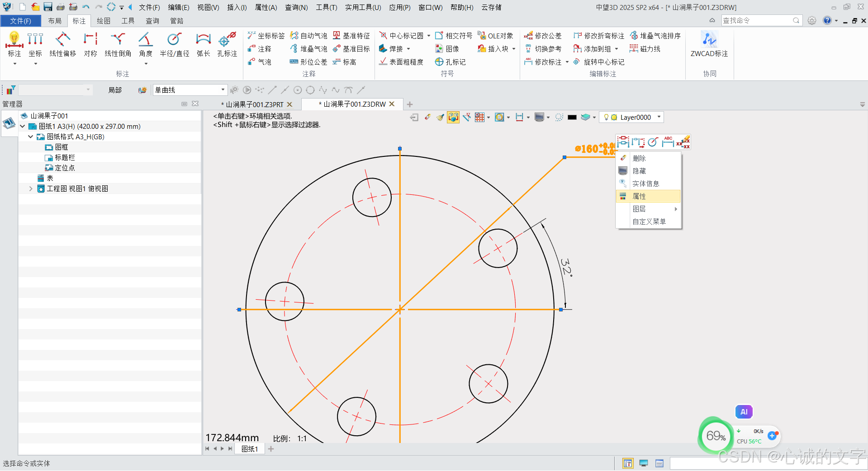The image size is (868, 471).
Task: Click the 文件(F) blue button
Action: click(21, 21)
